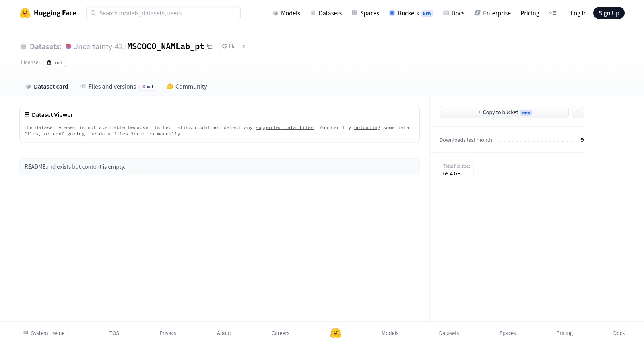Image resolution: width=644 pixels, height=347 pixels.
Task: Click the like count 0
Action: coord(244,46)
